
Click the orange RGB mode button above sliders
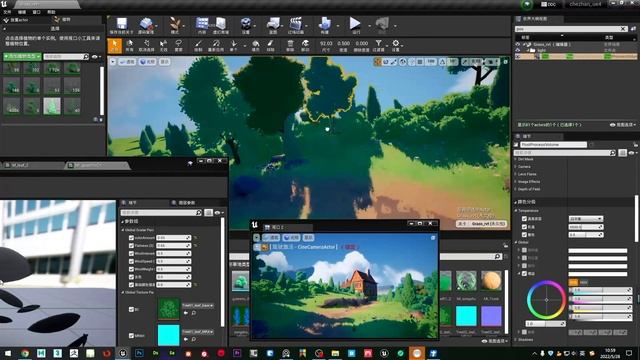tap(573, 282)
